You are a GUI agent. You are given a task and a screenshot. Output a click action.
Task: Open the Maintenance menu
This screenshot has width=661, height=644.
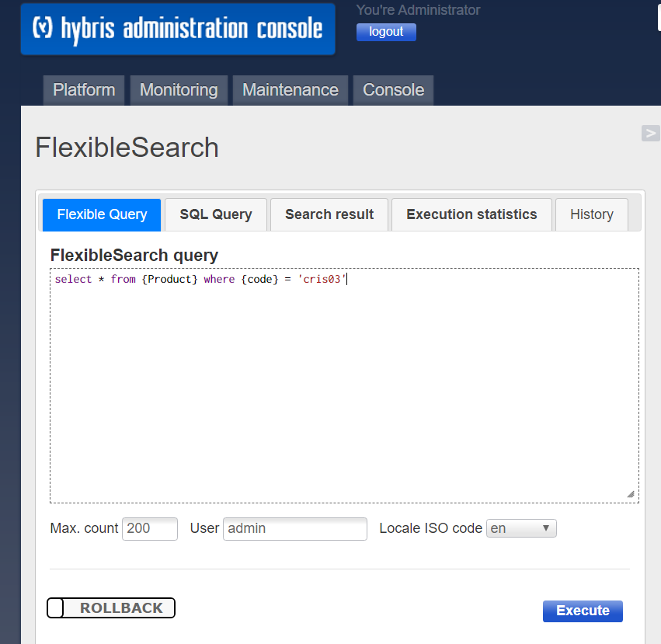pos(290,90)
